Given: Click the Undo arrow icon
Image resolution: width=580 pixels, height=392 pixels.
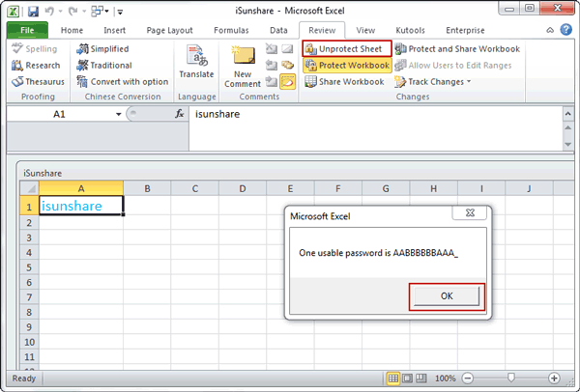Looking at the screenshot, I should coord(49,12).
